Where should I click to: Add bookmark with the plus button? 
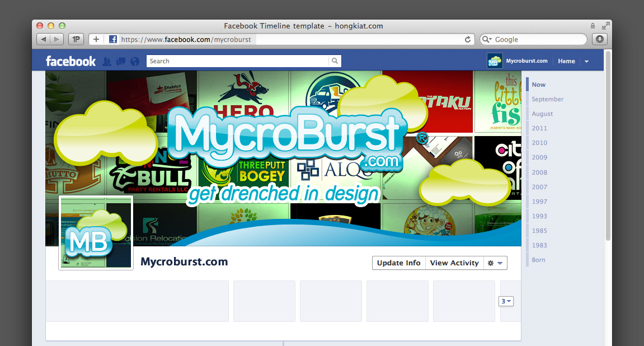96,39
